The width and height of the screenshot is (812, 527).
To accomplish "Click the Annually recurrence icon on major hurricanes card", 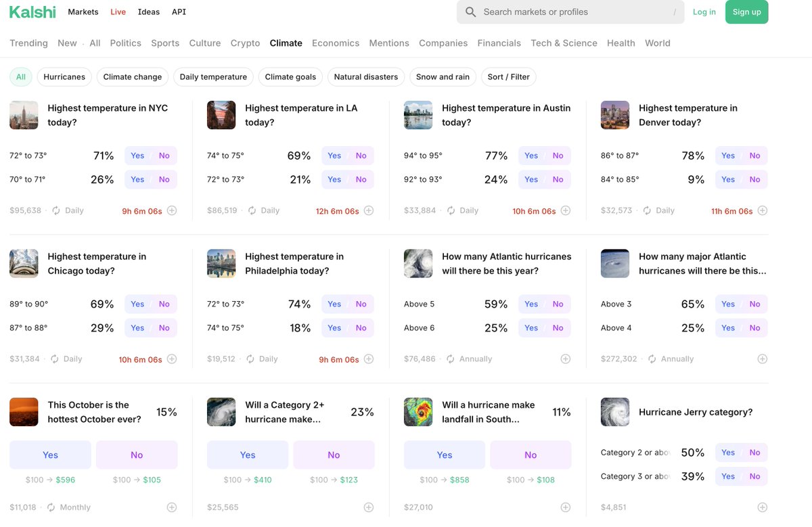I will (650, 359).
